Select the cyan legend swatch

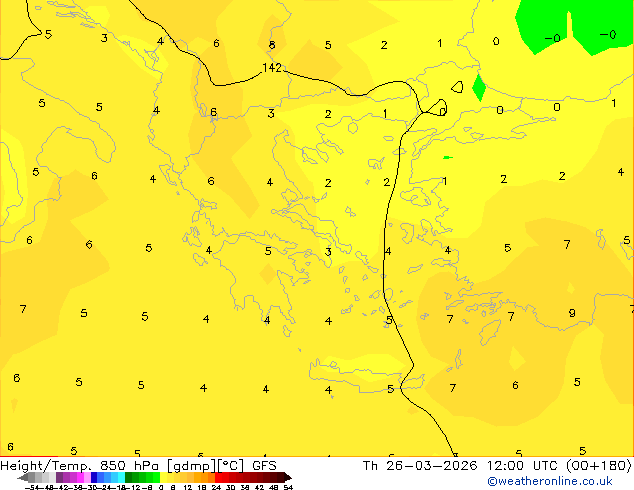(x=121, y=477)
